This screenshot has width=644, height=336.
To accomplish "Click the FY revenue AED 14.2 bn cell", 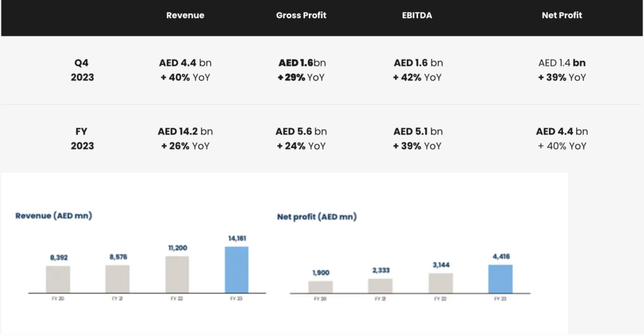I will [x=185, y=131].
